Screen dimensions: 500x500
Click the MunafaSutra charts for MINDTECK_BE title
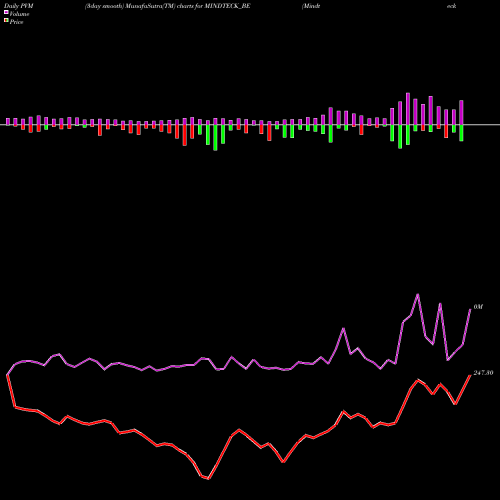pyautogui.click(x=167, y=6)
